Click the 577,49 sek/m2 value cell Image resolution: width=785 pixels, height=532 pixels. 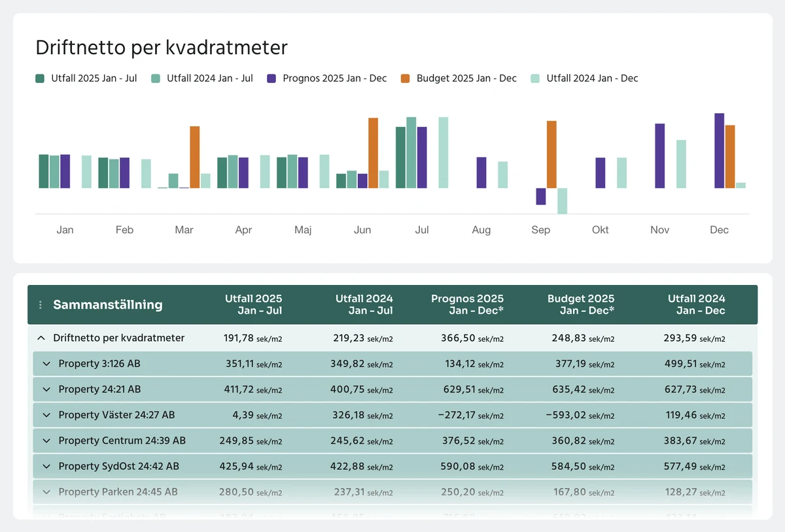point(695,466)
